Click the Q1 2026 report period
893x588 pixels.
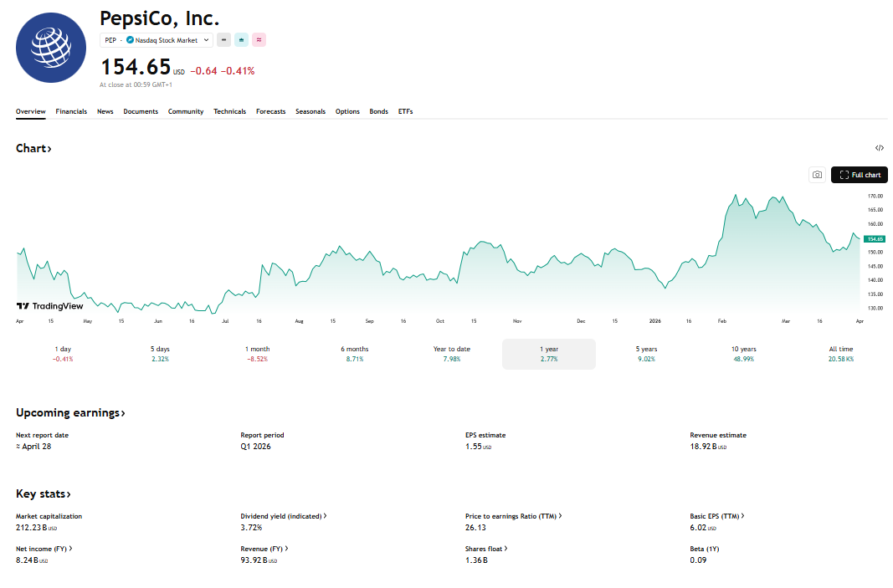256,447
